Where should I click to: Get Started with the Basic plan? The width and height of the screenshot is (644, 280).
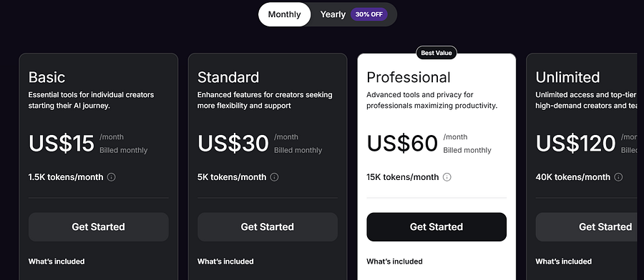tap(99, 226)
